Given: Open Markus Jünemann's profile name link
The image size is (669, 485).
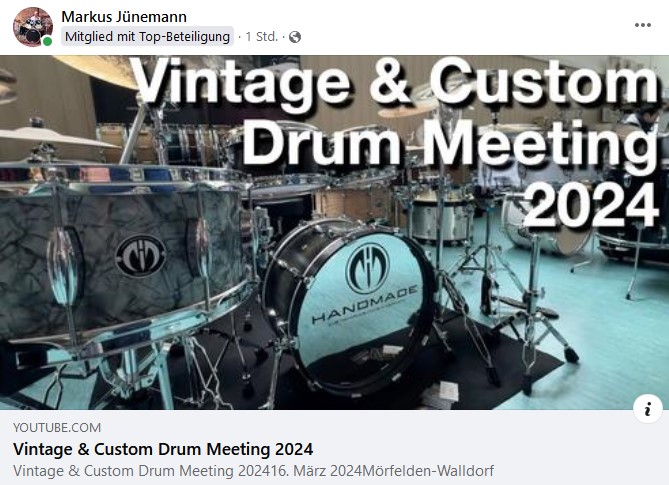Looking at the screenshot, I should point(124,17).
